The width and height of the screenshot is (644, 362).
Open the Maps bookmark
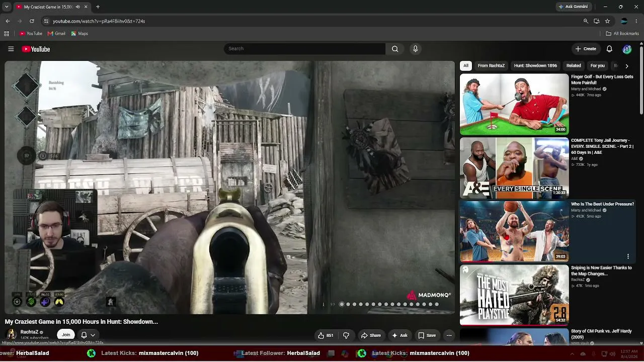[x=79, y=34]
